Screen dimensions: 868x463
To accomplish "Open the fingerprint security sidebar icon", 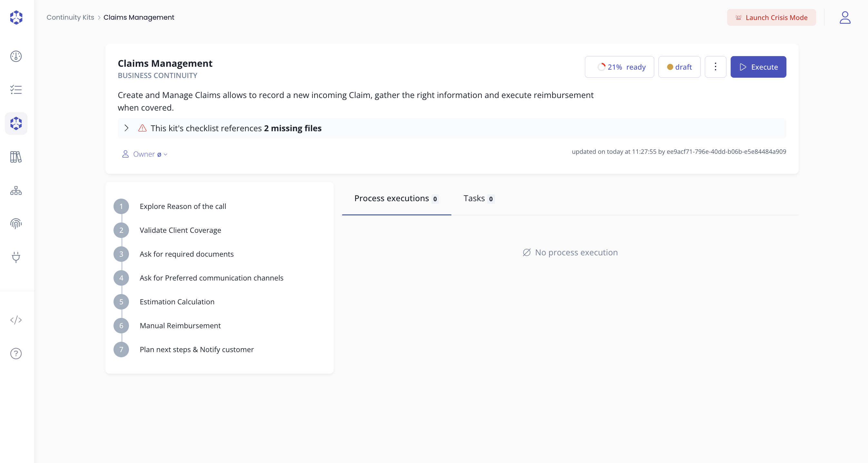I will [16, 224].
